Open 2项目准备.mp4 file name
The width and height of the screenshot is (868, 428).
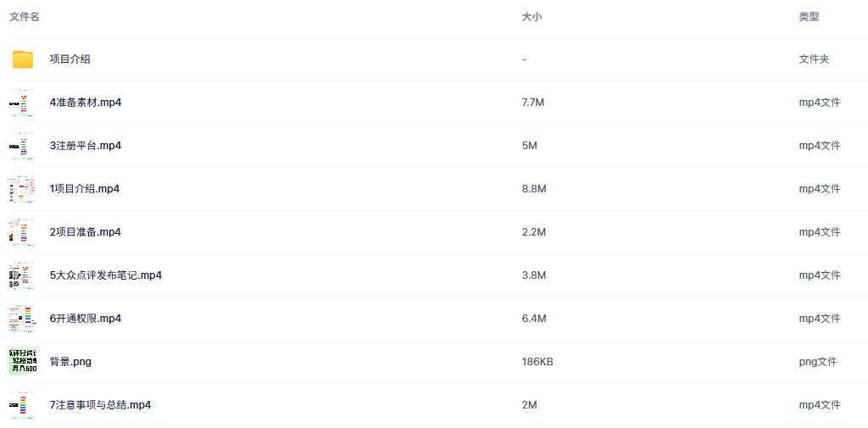click(x=86, y=232)
